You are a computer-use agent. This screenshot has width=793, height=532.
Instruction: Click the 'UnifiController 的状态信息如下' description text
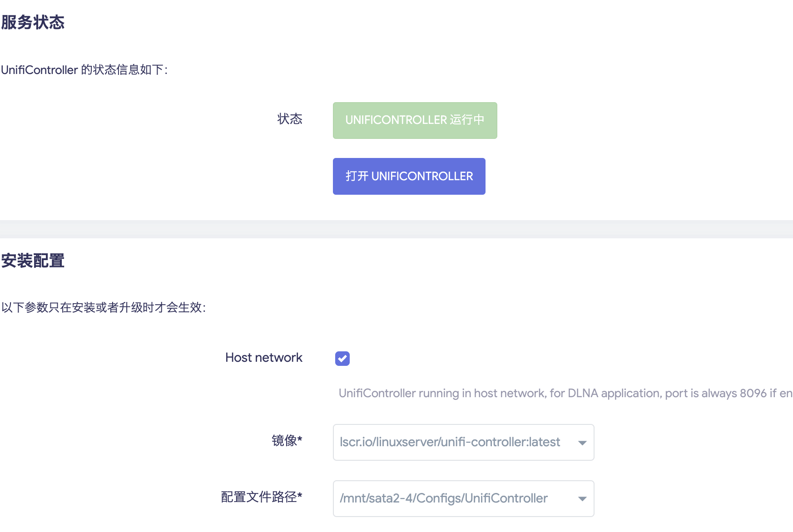tap(84, 70)
